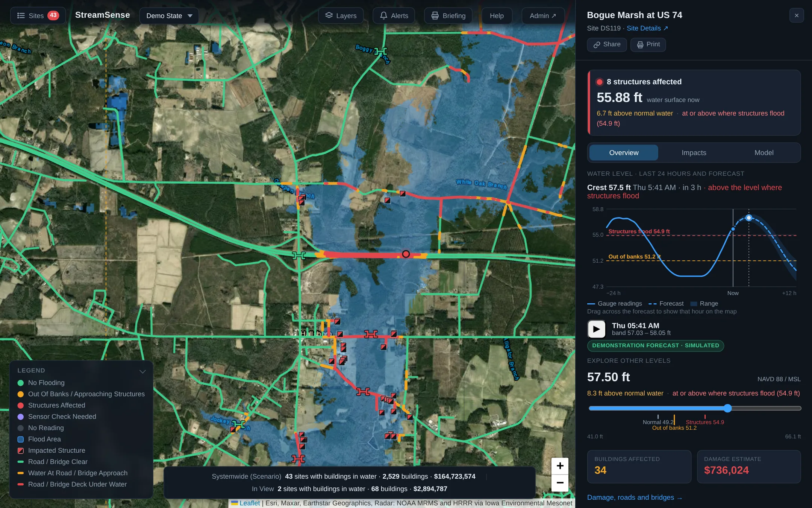The height and width of the screenshot is (508, 812).
Task: Click the water level slider handle
Action: (728, 408)
